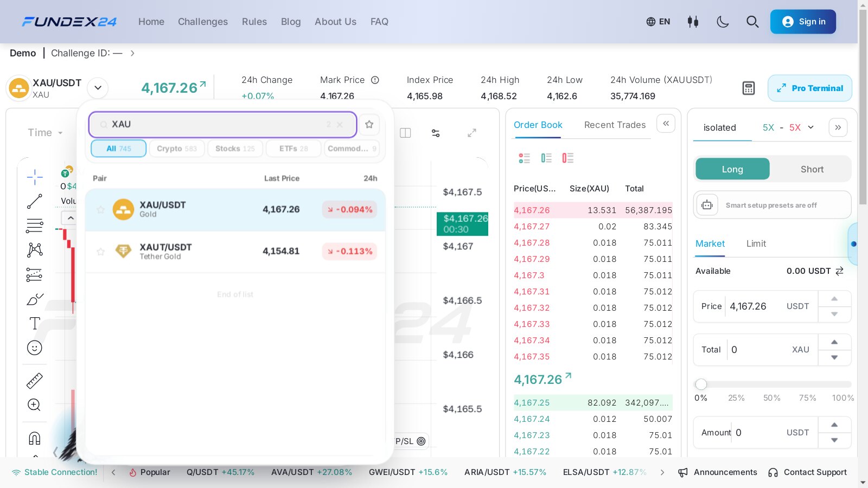Image resolution: width=868 pixels, height=488 pixels.
Task: Favorite the XAUT/USDT pair star
Action: click(100, 252)
